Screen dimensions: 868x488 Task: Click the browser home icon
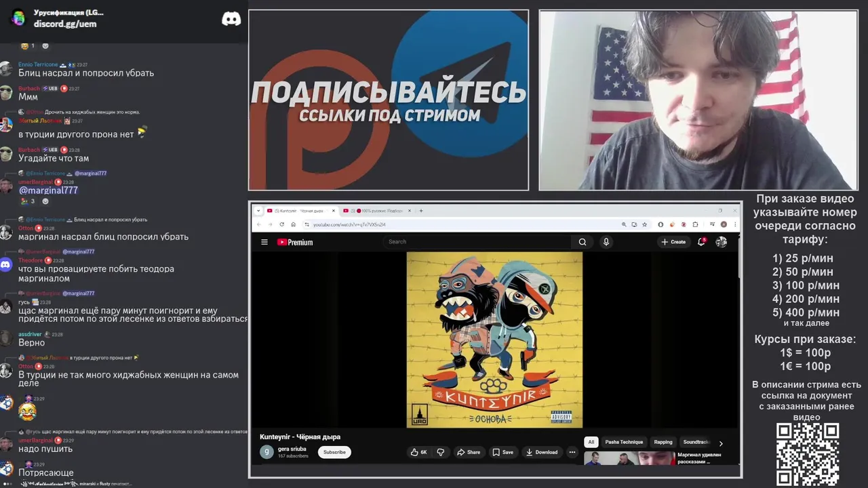click(292, 224)
